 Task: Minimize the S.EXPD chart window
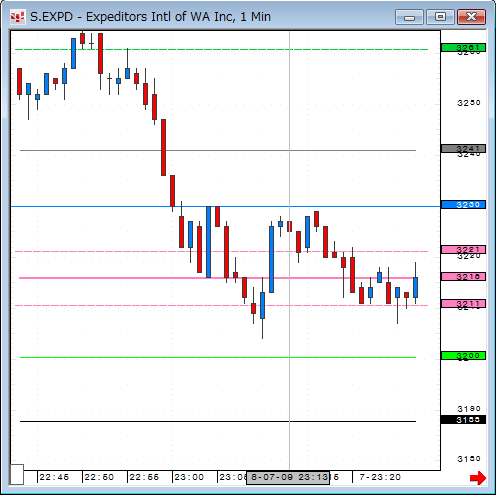[x=409, y=17]
